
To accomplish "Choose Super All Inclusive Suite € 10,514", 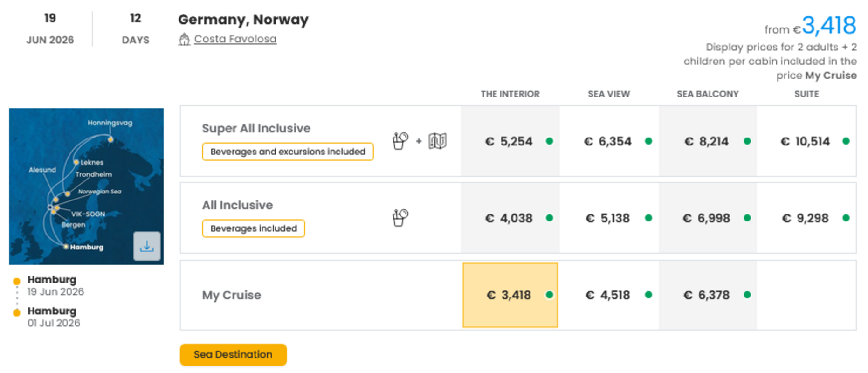I will coord(806,141).
